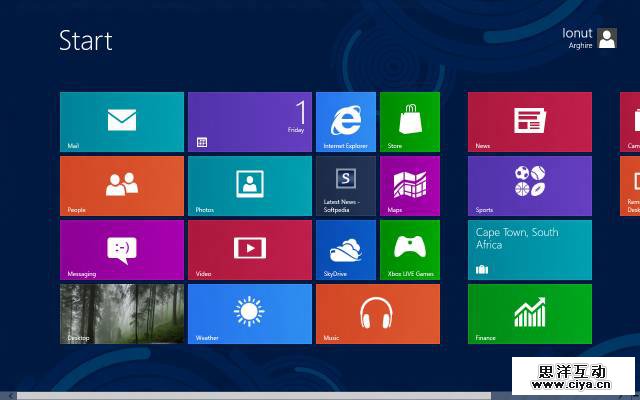The width and height of the screenshot is (640, 400).
Task: Open the Video tile
Action: click(x=250, y=250)
